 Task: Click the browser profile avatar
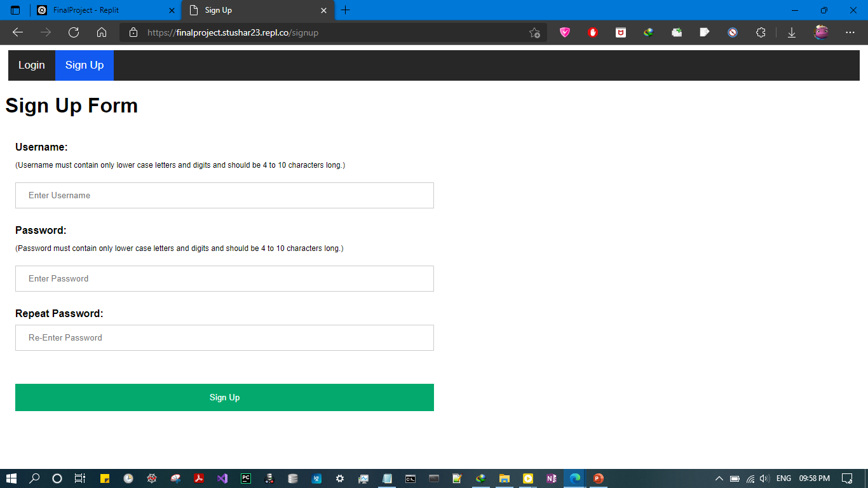click(821, 32)
